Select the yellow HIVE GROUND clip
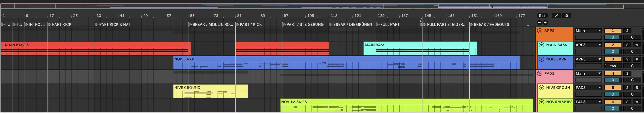 (210, 91)
